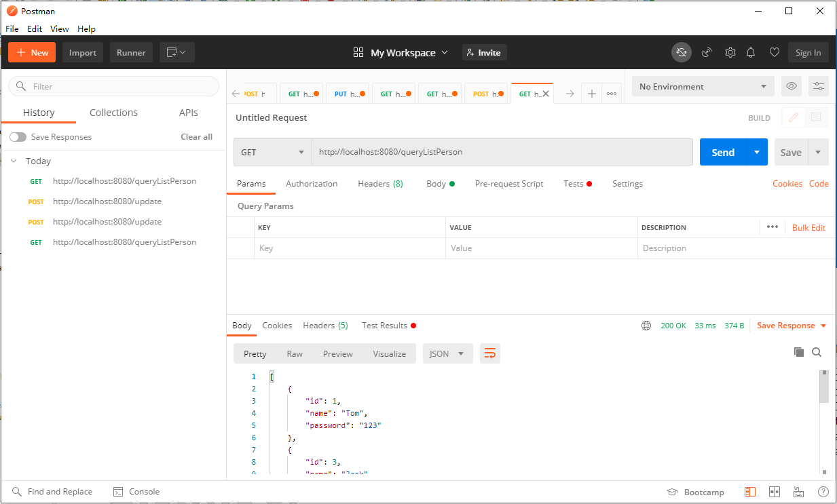Open the request Body tab
Image resolution: width=837 pixels, height=504 pixels.
440,184
